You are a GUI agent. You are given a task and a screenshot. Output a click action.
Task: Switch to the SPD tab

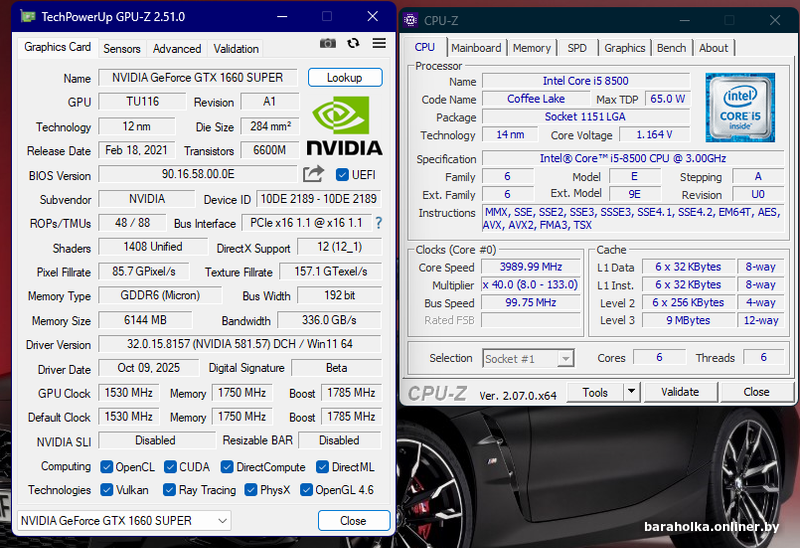(577, 48)
